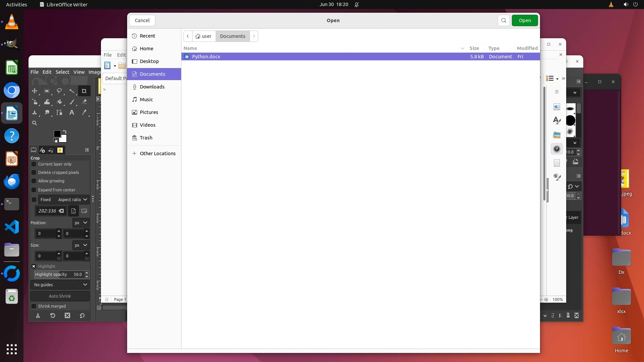The image size is (644, 362).
Task: Enable Current layer only checkbox
Action: [x=34, y=164]
